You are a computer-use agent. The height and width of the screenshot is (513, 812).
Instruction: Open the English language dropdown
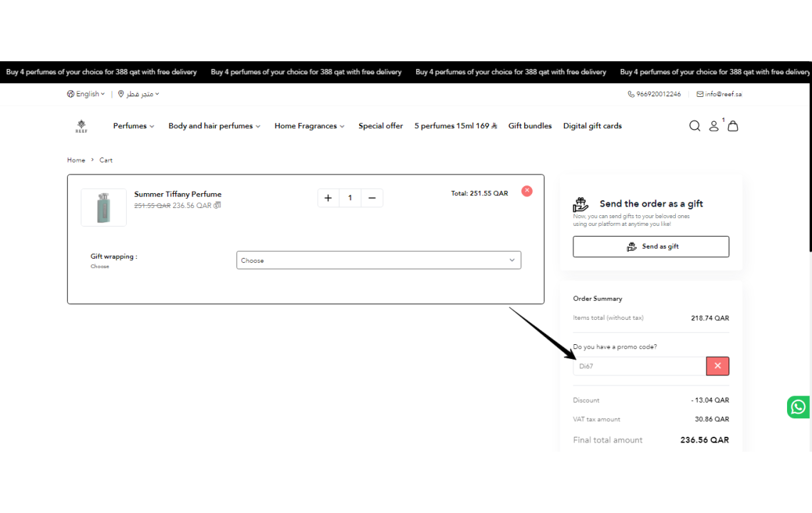click(x=86, y=94)
